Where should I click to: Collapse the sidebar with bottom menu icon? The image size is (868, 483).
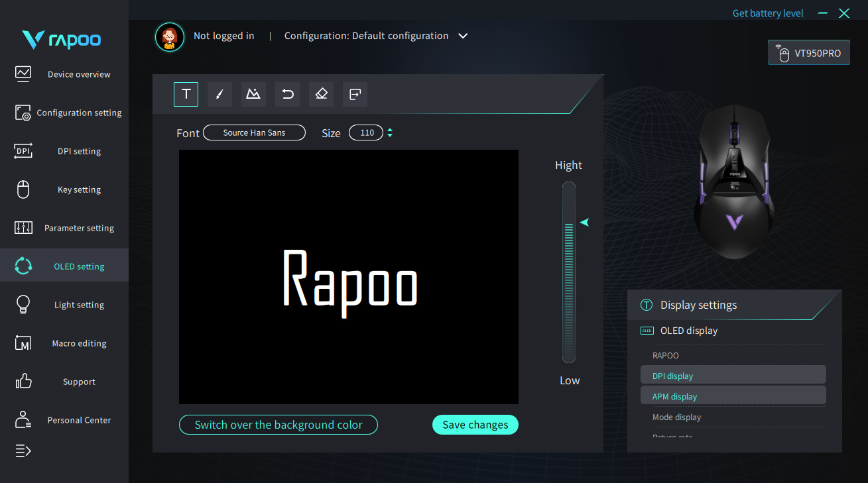(x=23, y=451)
